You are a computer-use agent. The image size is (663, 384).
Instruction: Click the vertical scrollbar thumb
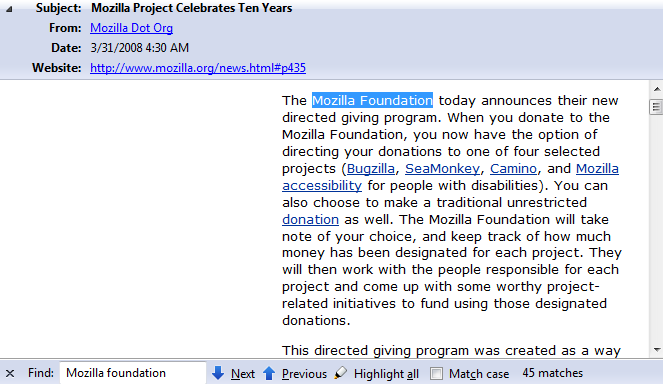(656, 107)
